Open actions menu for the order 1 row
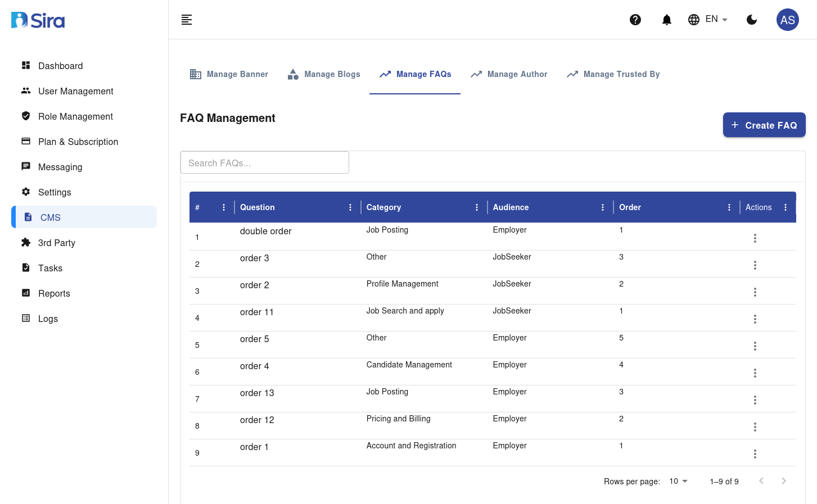 pos(755,454)
